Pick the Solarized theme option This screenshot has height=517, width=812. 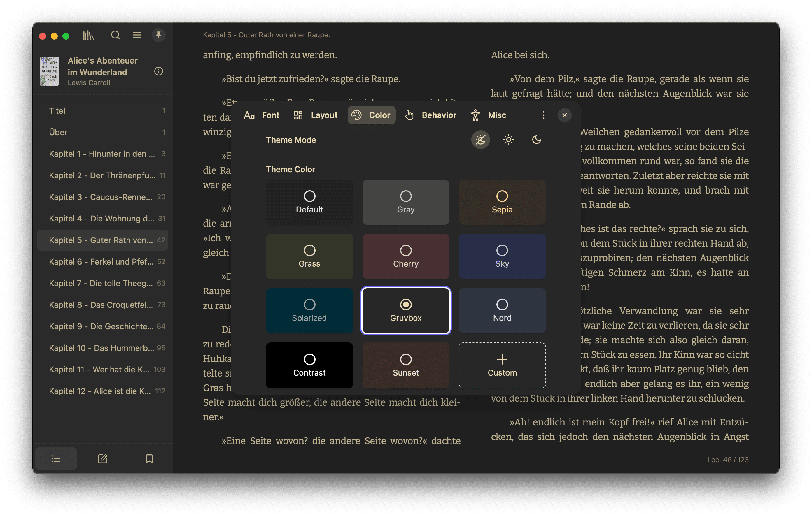(309, 310)
